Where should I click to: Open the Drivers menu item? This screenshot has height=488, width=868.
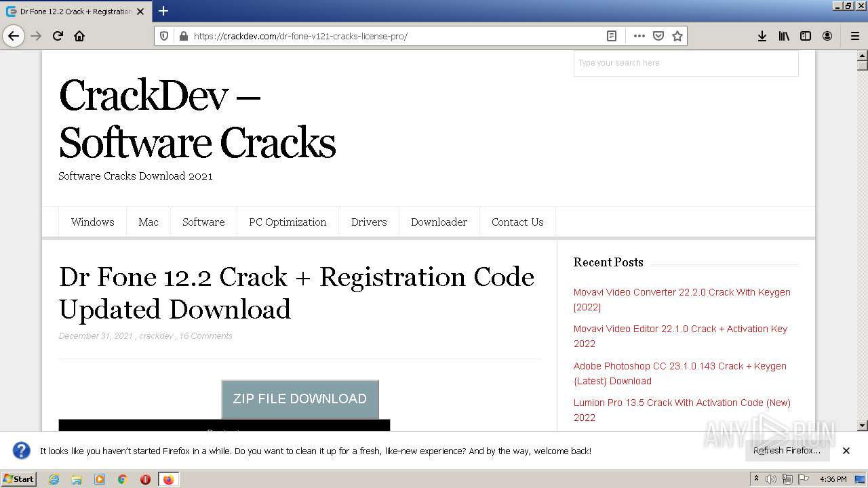[369, 222]
